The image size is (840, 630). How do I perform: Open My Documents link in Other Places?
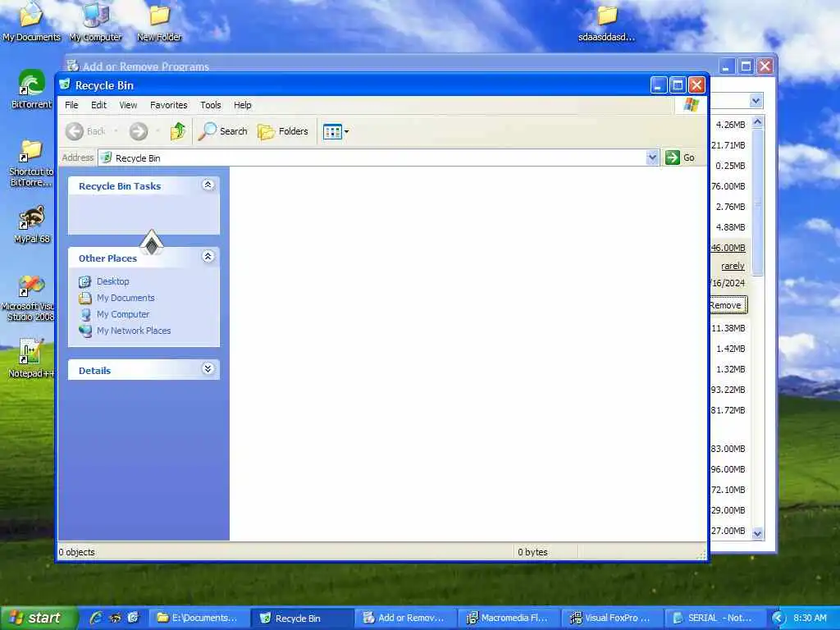[x=126, y=298]
